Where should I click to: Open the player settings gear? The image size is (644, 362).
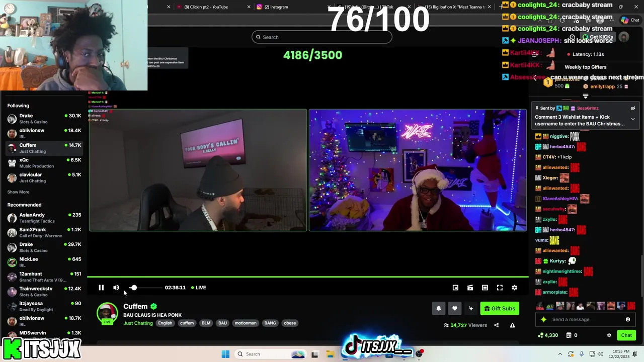[x=514, y=288]
